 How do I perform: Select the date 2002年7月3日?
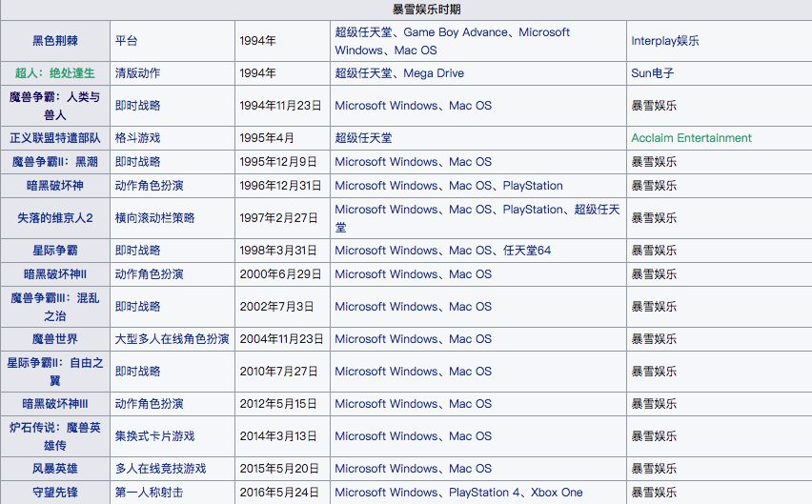pos(276,307)
